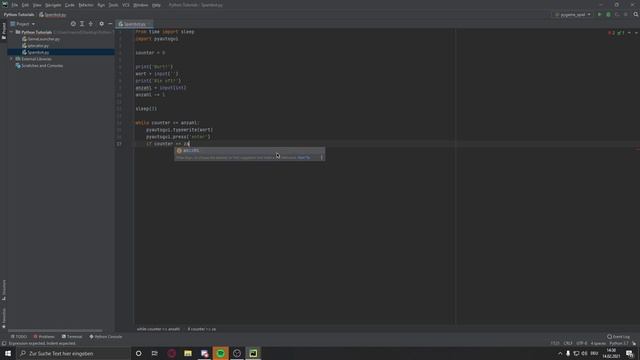Screen dimensions: 640x360
Task: Go to next highlighted error arrow
Action: 636,33
